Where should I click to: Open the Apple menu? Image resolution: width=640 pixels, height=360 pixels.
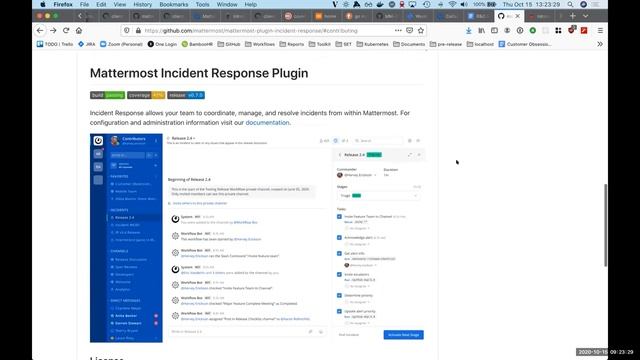click(42, 4)
